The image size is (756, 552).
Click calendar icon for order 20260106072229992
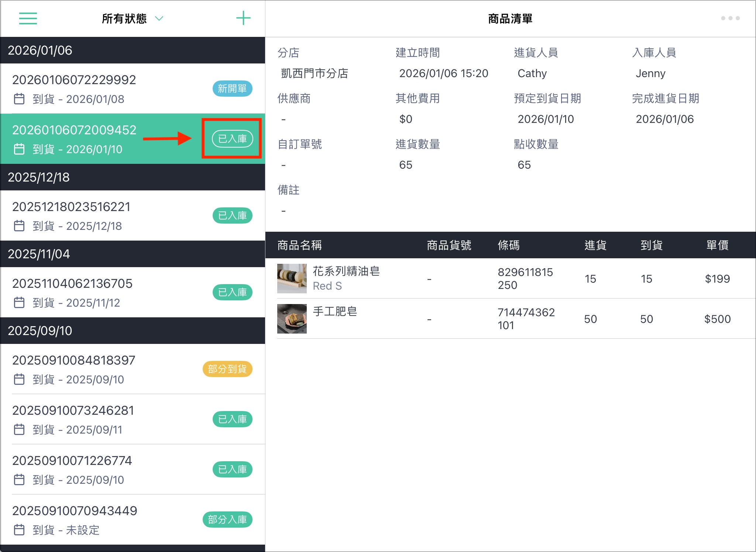[x=19, y=99]
